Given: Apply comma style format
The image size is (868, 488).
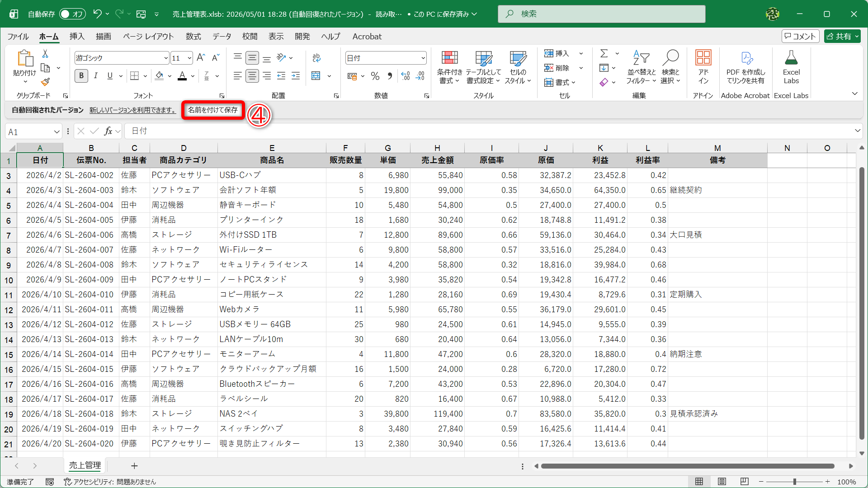Looking at the screenshot, I should pyautogui.click(x=390, y=76).
